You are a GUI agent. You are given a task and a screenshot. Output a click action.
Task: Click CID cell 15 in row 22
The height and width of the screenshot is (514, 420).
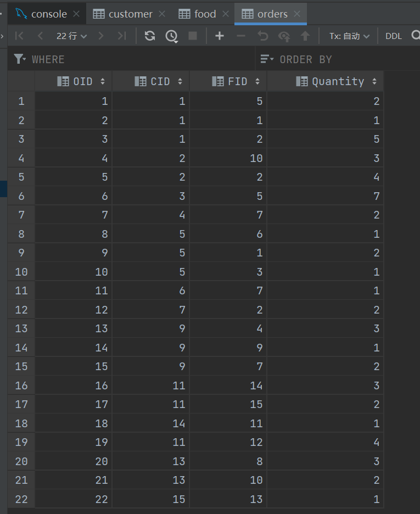[x=150, y=499]
